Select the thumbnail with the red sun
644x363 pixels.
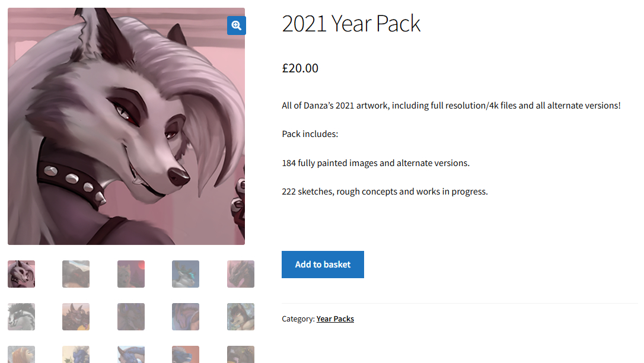pyautogui.click(x=131, y=274)
